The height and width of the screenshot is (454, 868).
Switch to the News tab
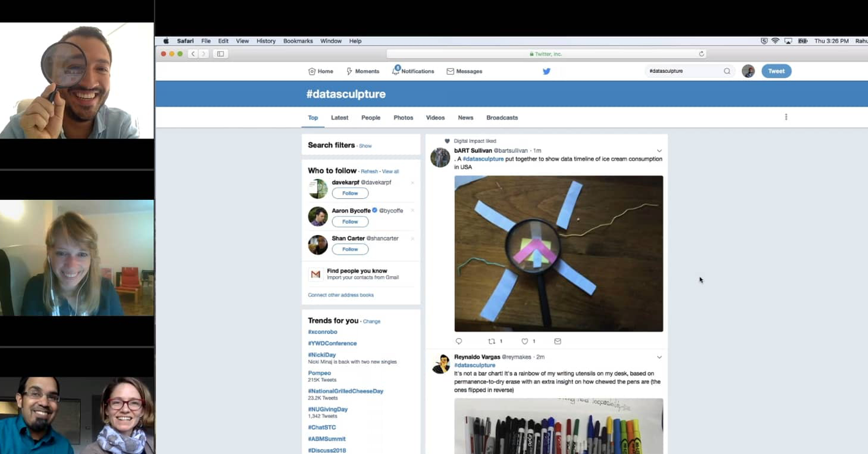pos(465,118)
